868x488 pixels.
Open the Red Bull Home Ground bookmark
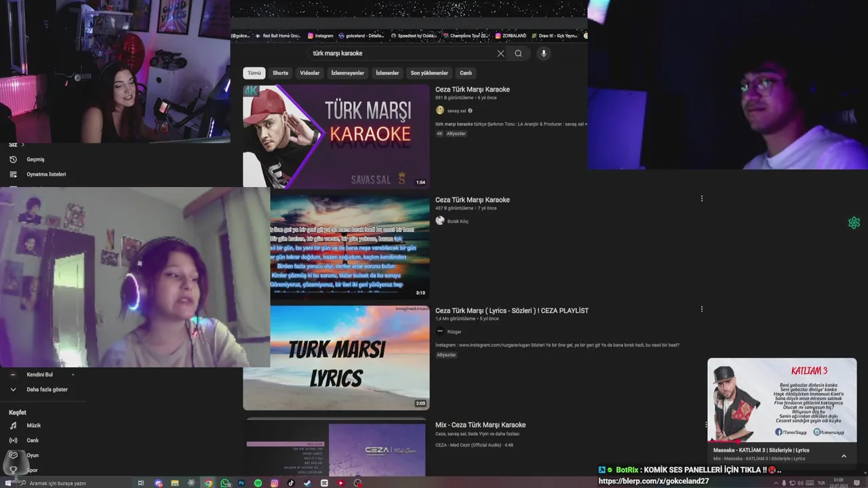(x=278, y=36)
